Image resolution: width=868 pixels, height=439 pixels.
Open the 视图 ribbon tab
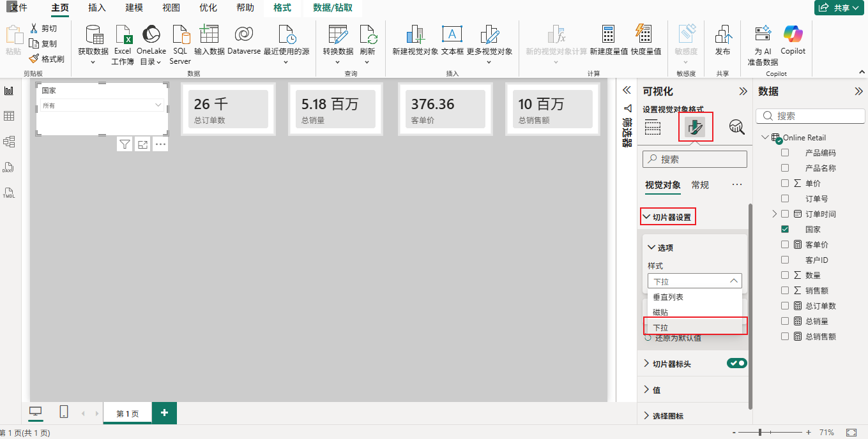tap(171, 8)
